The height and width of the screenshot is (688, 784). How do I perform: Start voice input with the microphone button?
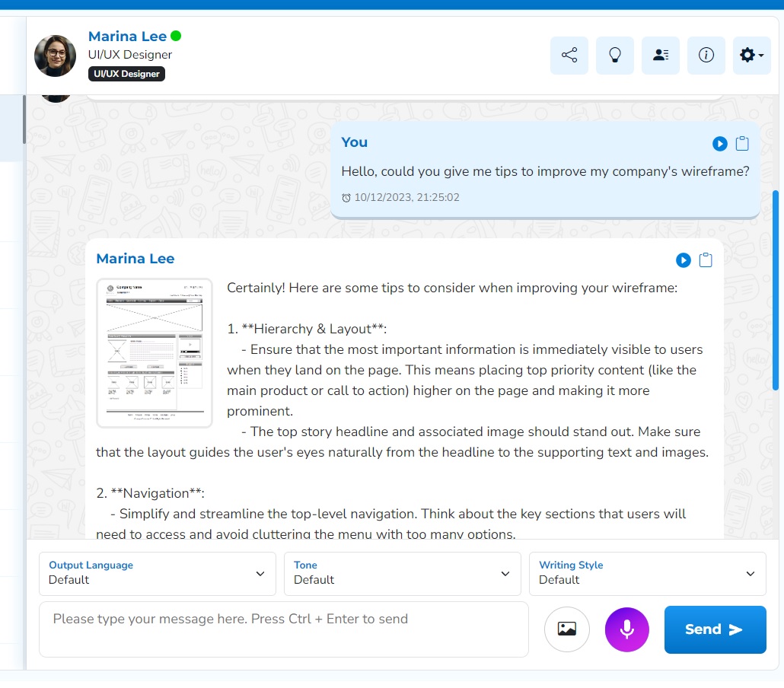[626, 629]
